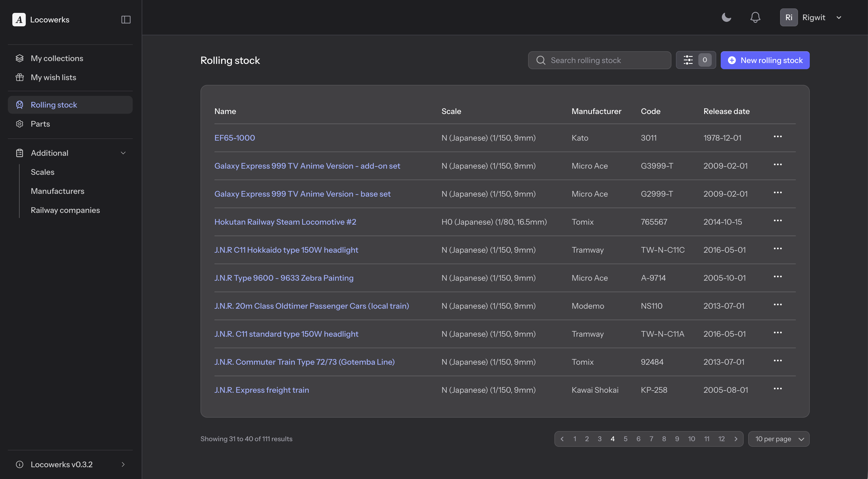Go to page 12
The height and width of the screenshot is (479, 868).
tap(722, 439)
